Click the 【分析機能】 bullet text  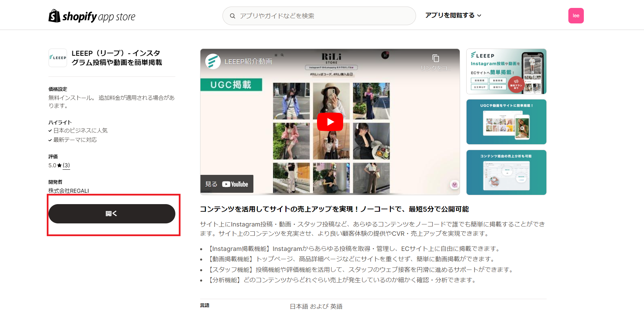click(x=342, y=280)
